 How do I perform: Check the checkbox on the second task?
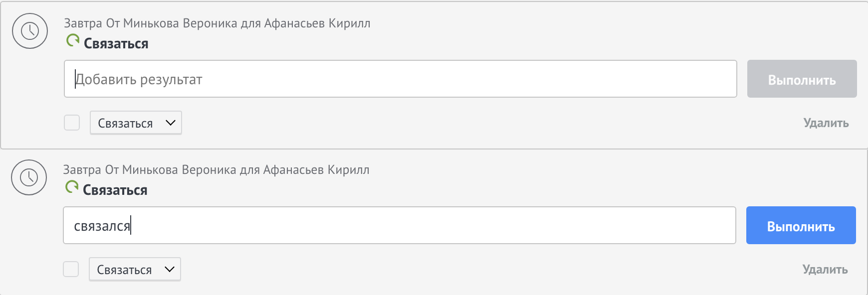(71, 269)
